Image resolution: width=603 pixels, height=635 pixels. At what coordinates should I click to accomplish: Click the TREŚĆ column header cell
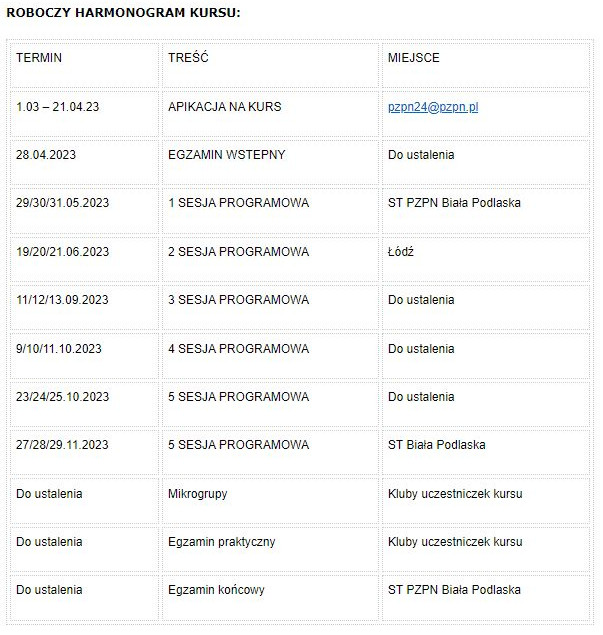tap(188, 58)
